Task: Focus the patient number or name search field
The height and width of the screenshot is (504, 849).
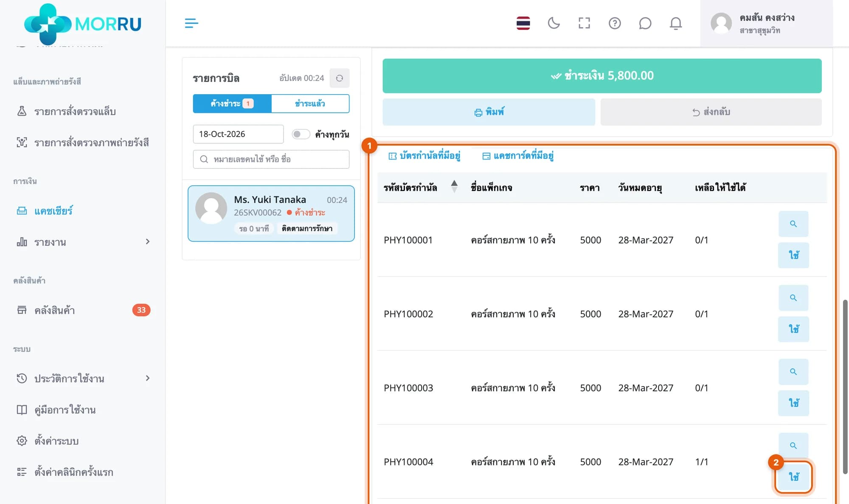Action: (271, 159)
